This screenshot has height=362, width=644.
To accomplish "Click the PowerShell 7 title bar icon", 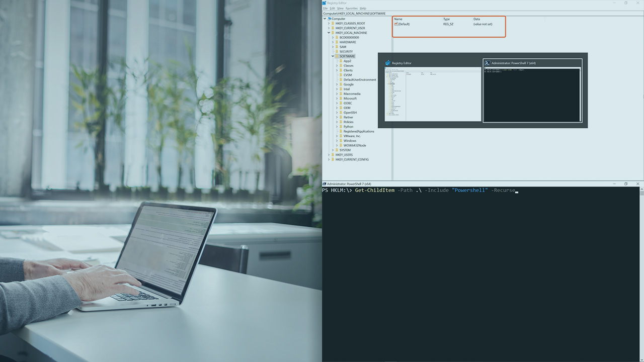I will click(x=325, y=184).
